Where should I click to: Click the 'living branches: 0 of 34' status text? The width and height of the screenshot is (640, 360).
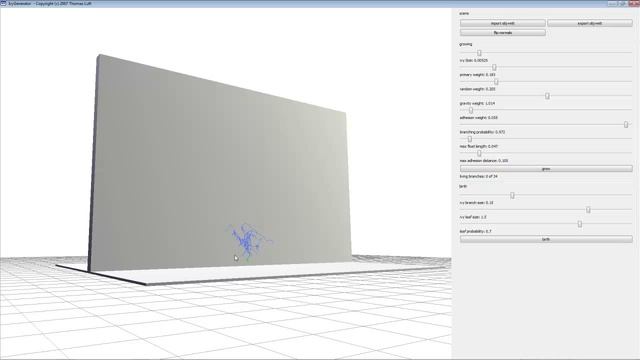point(478,176)
